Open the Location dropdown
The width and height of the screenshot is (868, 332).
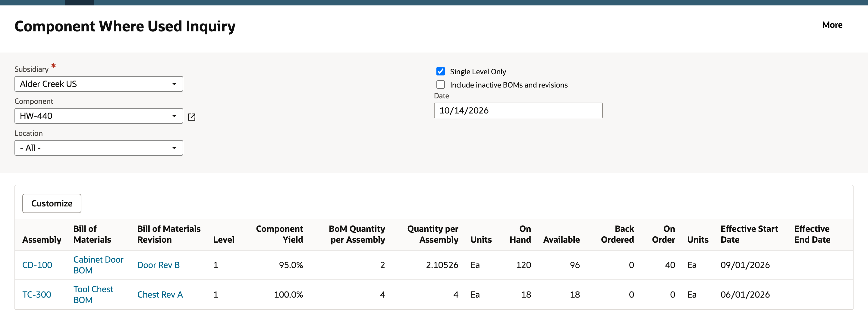99,148
